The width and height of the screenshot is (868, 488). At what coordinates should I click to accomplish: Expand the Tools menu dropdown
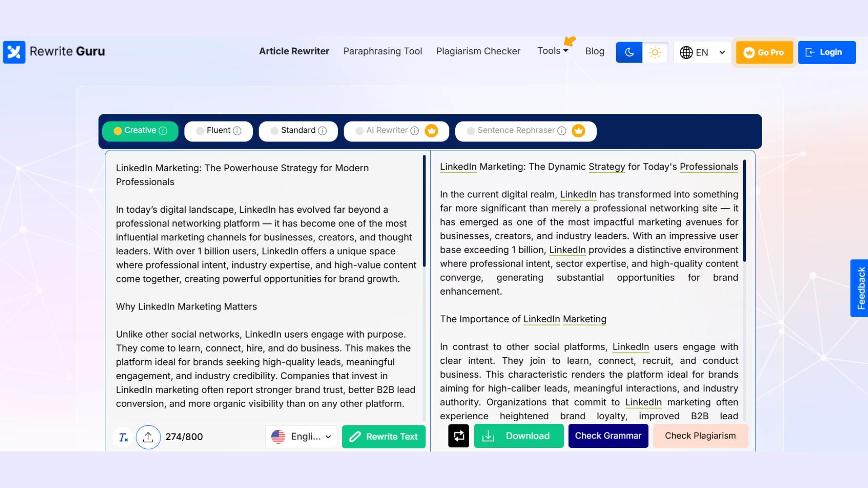point(552,51)
